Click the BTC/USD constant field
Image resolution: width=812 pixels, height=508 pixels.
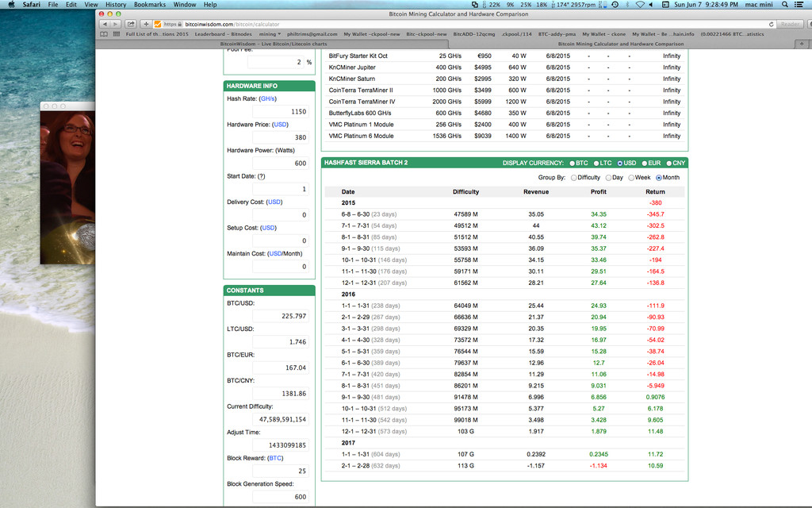[281, 316]
